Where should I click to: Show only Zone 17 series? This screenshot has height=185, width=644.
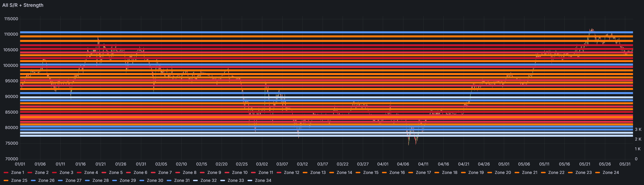(x=423, y=173)
